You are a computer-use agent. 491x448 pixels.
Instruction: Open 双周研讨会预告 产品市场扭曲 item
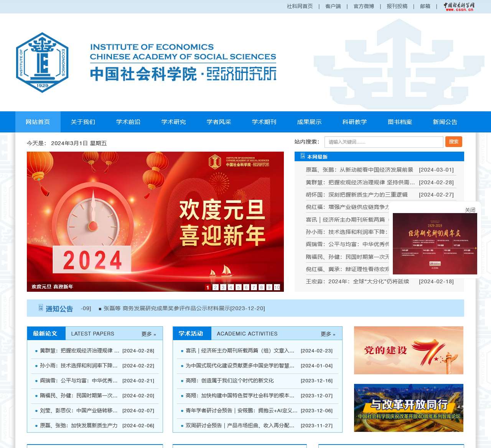point(240,426)
